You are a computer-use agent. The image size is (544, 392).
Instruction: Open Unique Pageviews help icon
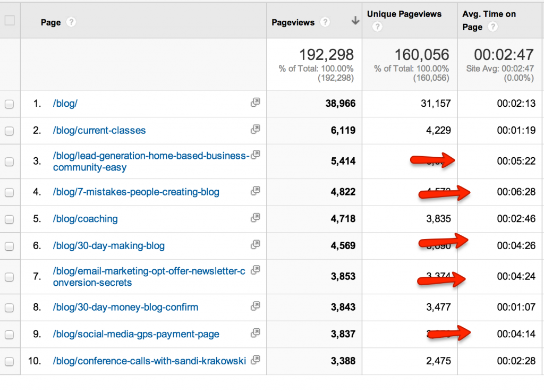377,25
